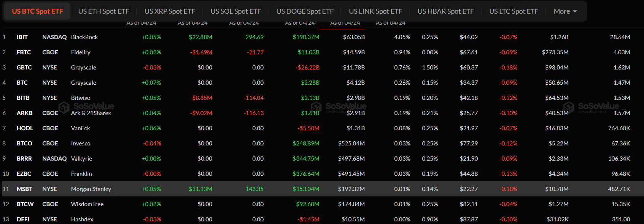Open the FBTC ticker
This screenshot has width=644, height=224.
point(24,52)
